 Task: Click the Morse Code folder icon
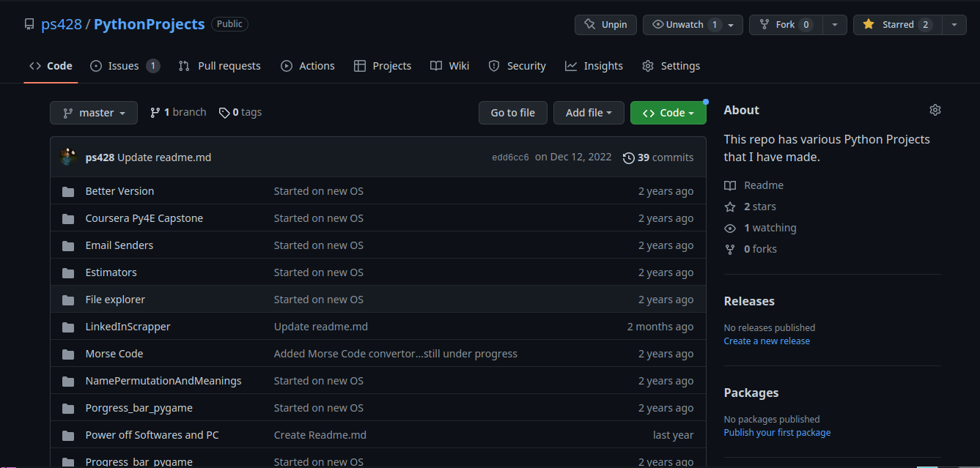(x=68, y=354)
